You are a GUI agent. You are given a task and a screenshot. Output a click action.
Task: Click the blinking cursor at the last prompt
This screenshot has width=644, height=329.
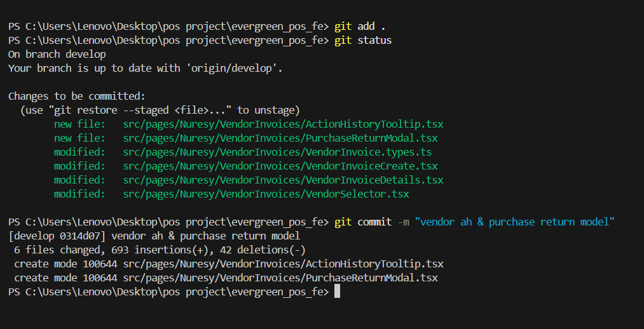coord(337,292)
